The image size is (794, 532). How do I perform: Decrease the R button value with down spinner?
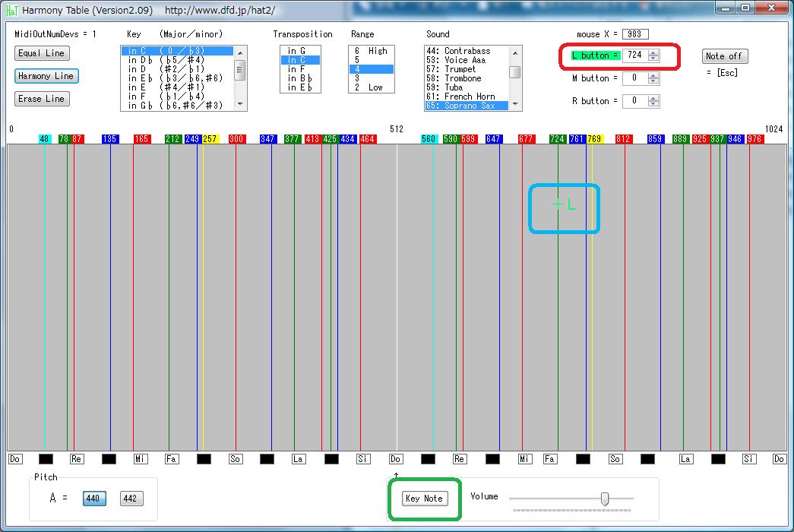653,104
